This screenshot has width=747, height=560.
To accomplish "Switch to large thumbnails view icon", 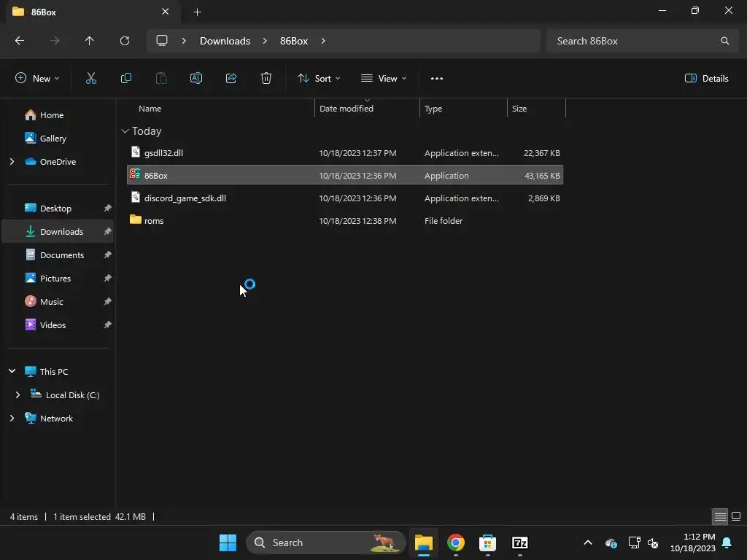I will 736,516.
